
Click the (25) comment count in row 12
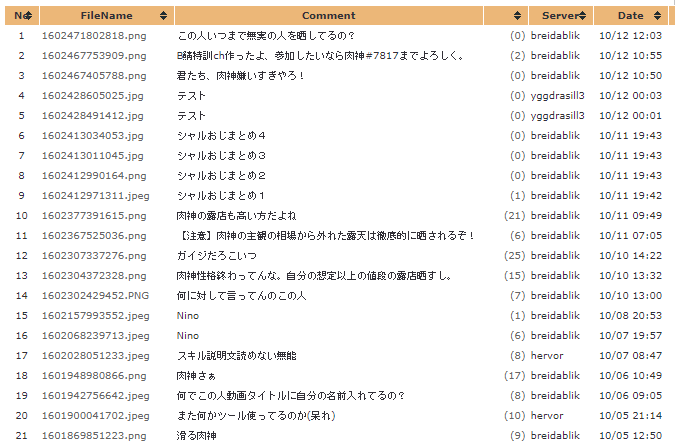(514, 255)
